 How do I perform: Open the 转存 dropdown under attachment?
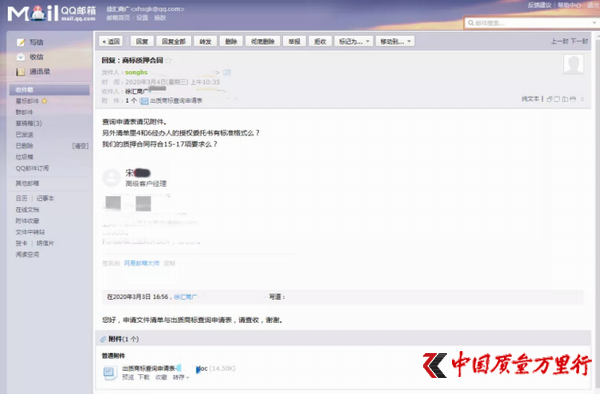click(181, 377)
